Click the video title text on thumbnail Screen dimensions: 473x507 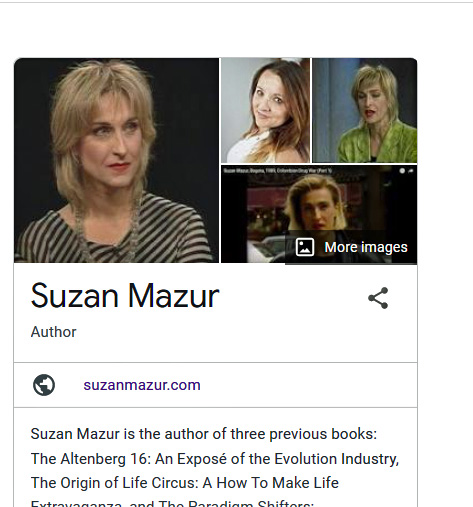(x=278, y=171)
